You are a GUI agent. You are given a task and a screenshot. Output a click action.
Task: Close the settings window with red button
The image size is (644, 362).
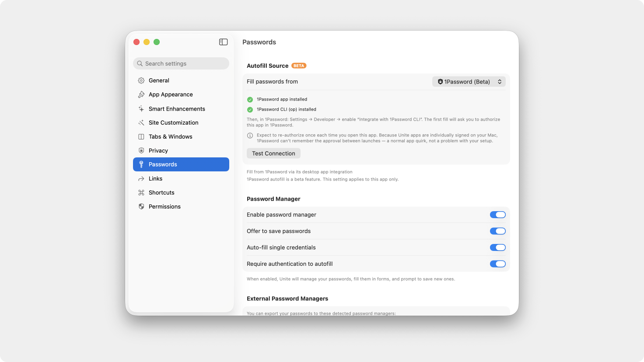pyautogui.click(x=136, y=42)
